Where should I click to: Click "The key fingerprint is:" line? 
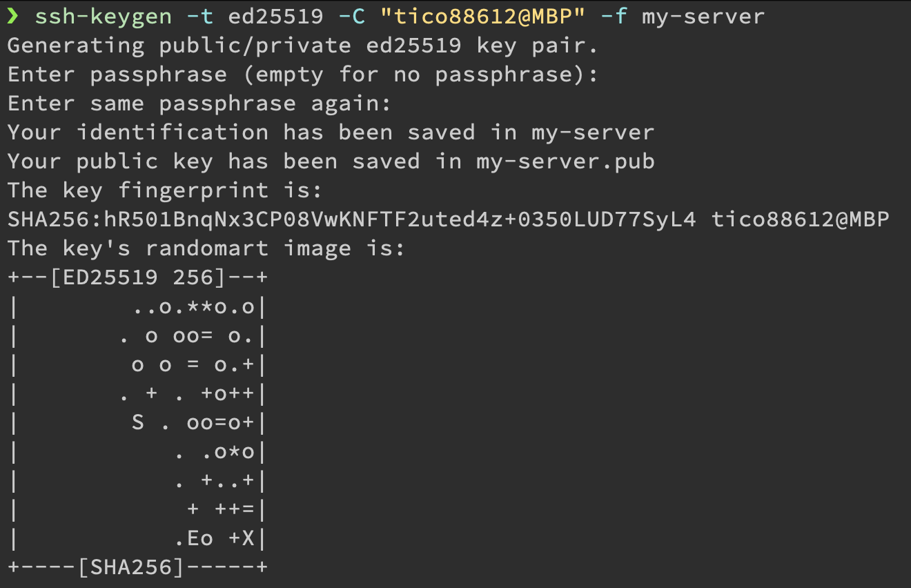(x=165, y=190)
